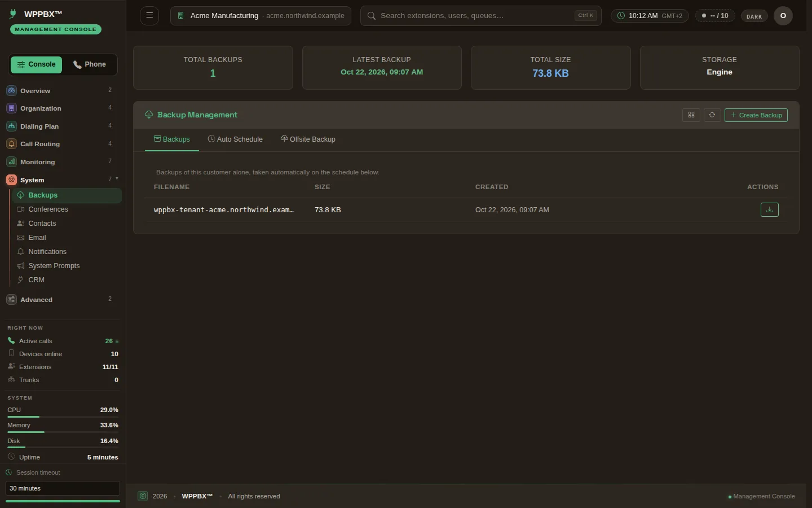Click the Overview sidebar icon

[11, 90]
